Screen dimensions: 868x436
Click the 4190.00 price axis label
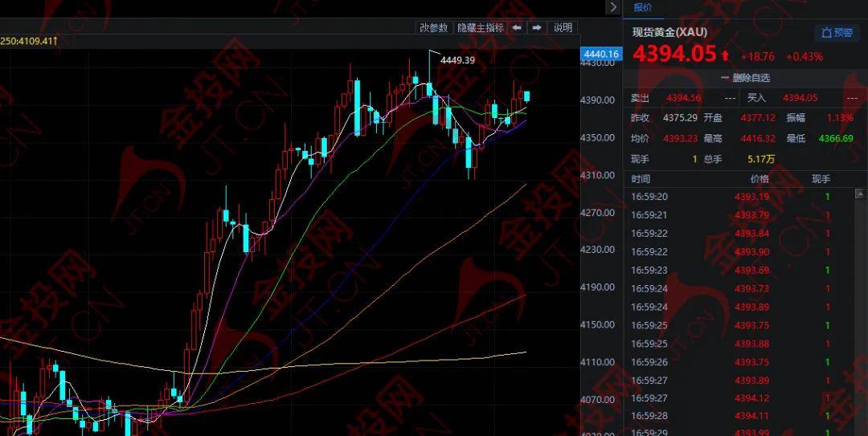click(x=597, y=287)
